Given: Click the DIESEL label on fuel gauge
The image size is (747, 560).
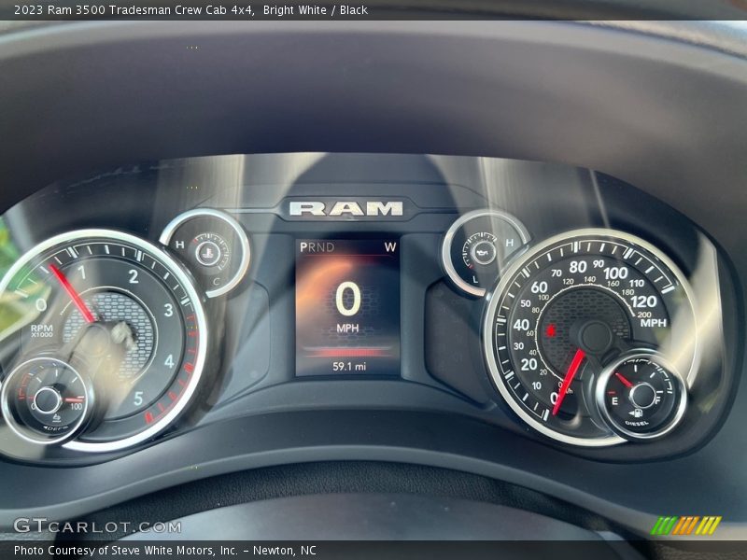Looking at the screenshot, I should pos(637,423).
